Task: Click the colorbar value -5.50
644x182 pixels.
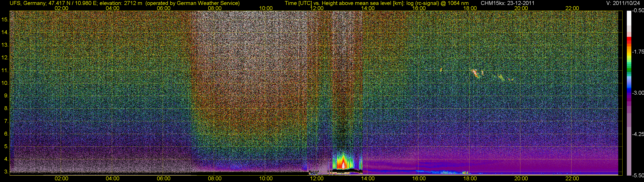Action: point(638,175)
